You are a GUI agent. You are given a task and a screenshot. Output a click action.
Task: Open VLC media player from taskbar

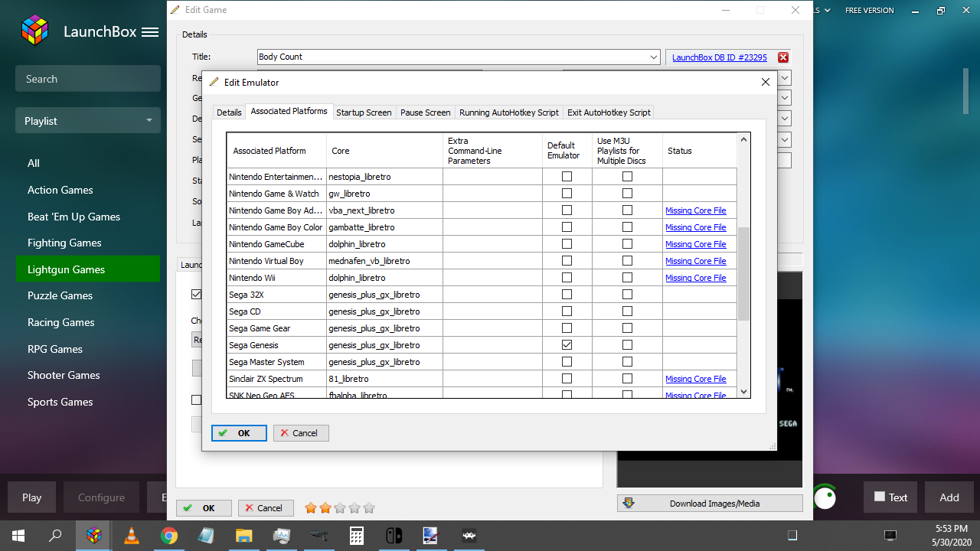(x=132, y=536)
